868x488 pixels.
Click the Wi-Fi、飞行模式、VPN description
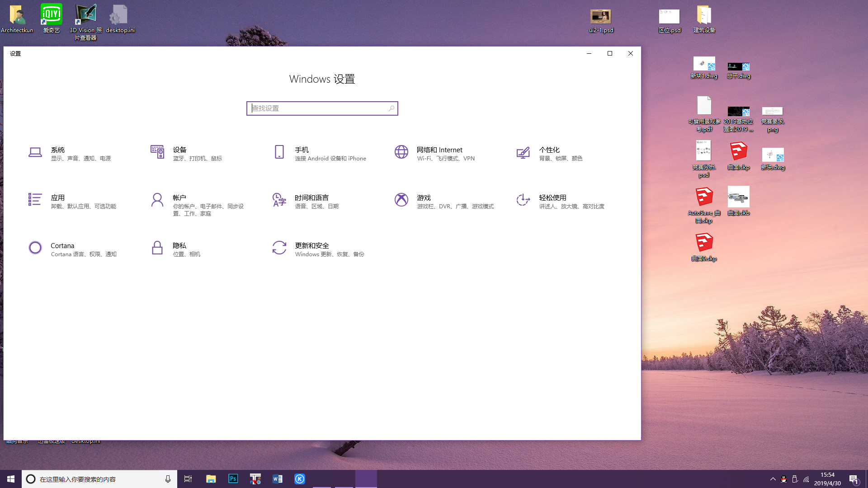pyautogui.click(x=446, y=159)
